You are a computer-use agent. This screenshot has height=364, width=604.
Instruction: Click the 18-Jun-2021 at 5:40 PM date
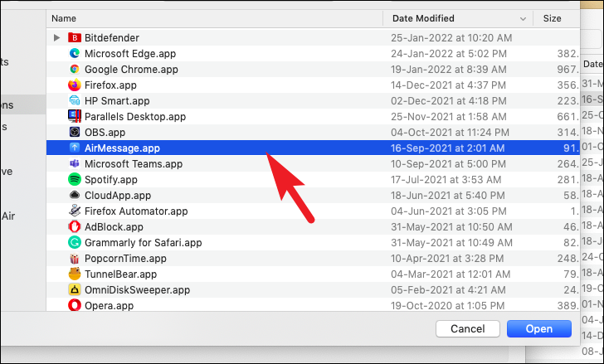[x=448, y=196]
